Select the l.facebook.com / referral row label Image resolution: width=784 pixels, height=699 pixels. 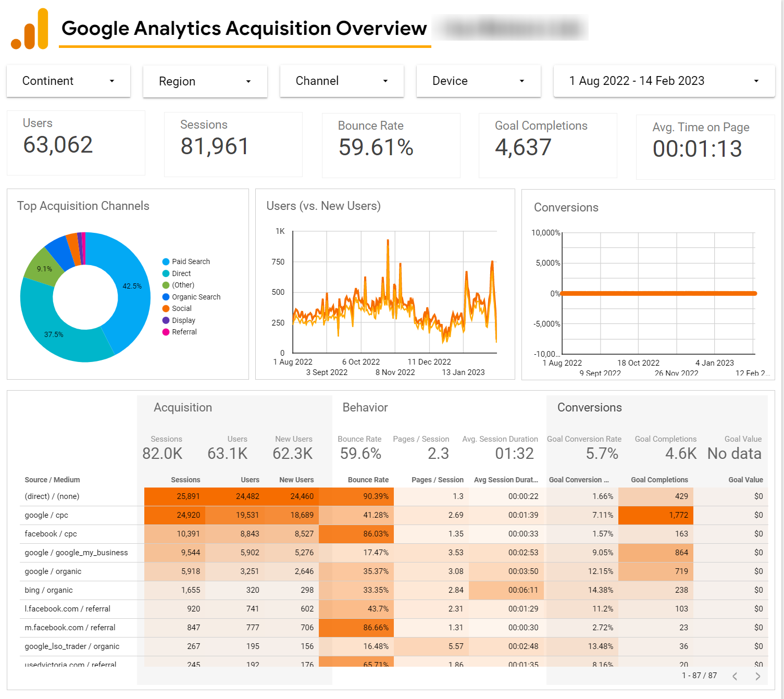point(68,609)
